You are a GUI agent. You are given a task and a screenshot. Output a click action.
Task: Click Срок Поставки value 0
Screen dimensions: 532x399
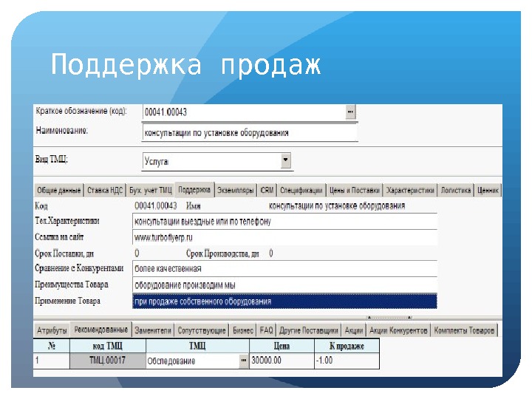[137, 253]
